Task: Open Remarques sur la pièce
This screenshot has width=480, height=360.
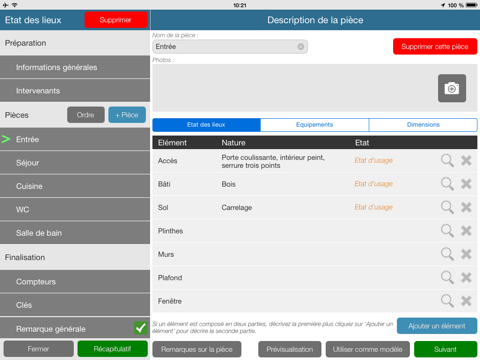Action: [197, 349]
